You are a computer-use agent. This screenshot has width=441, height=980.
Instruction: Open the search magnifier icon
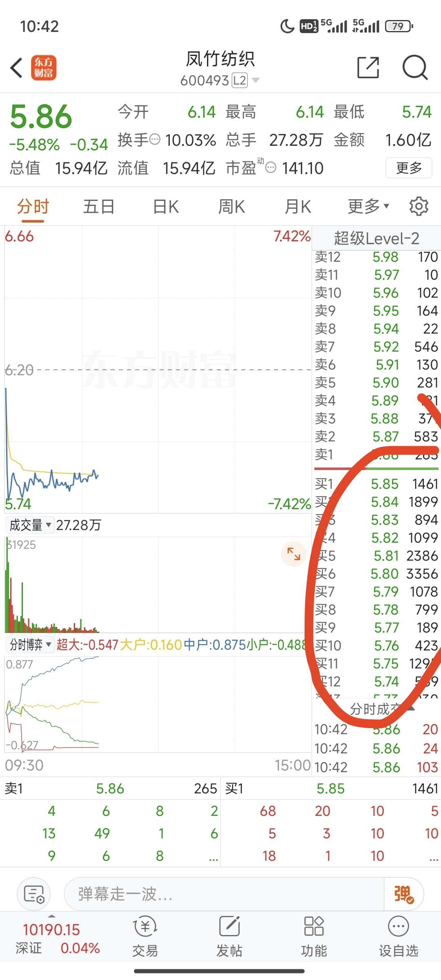click(415, 67)
